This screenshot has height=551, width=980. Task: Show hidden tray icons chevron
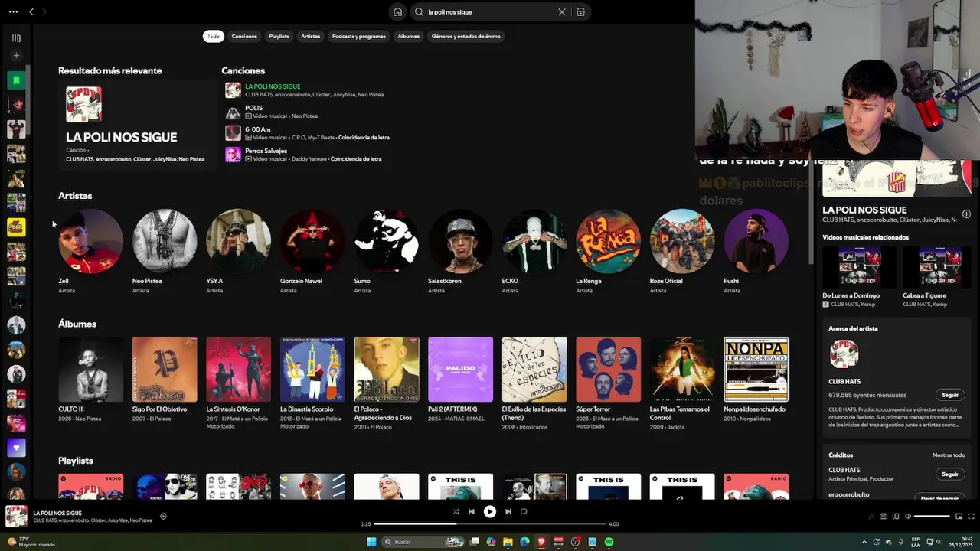(864, 542)
